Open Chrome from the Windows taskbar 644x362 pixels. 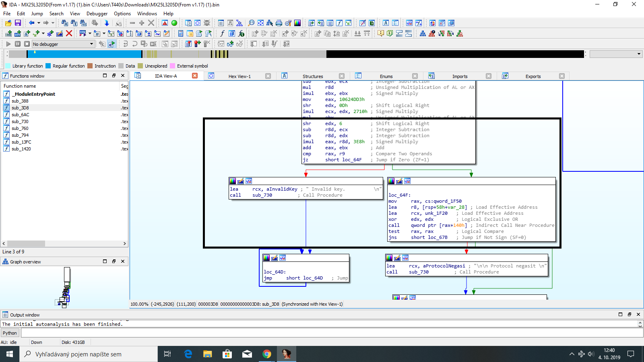(266, 354)
